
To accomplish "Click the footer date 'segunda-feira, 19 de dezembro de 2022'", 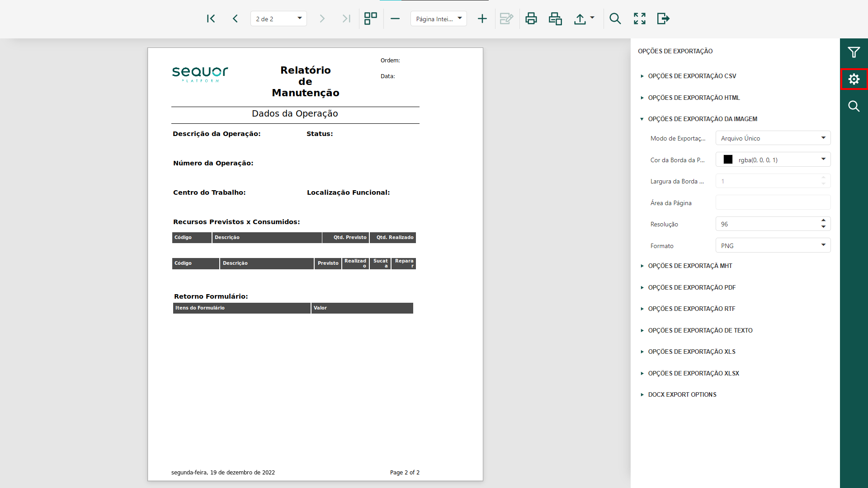I will pos(223,473).
